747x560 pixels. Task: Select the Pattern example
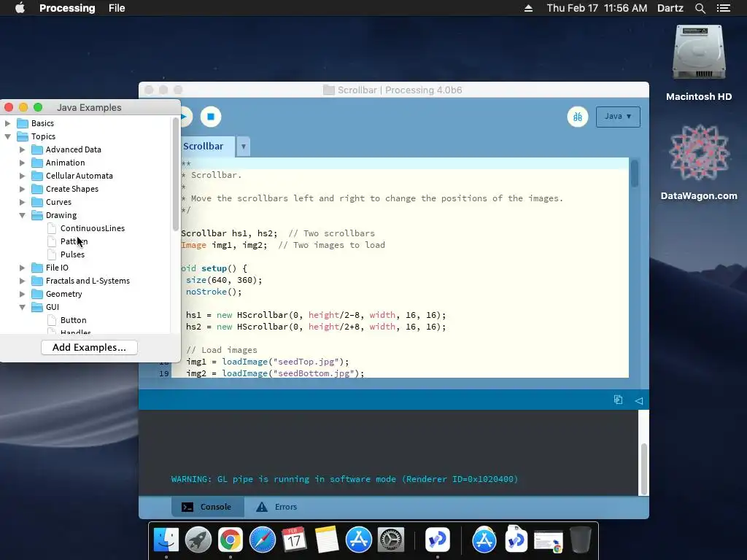[74, 241]
